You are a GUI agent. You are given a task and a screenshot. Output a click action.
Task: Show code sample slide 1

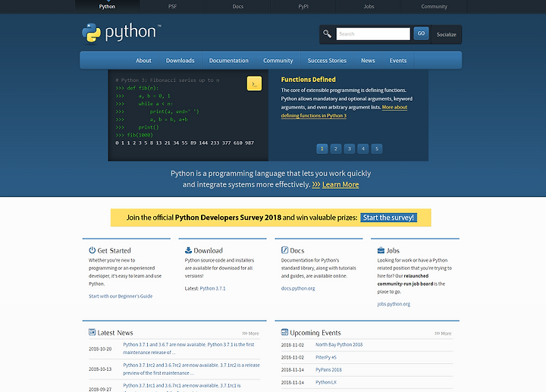[322, 149]
